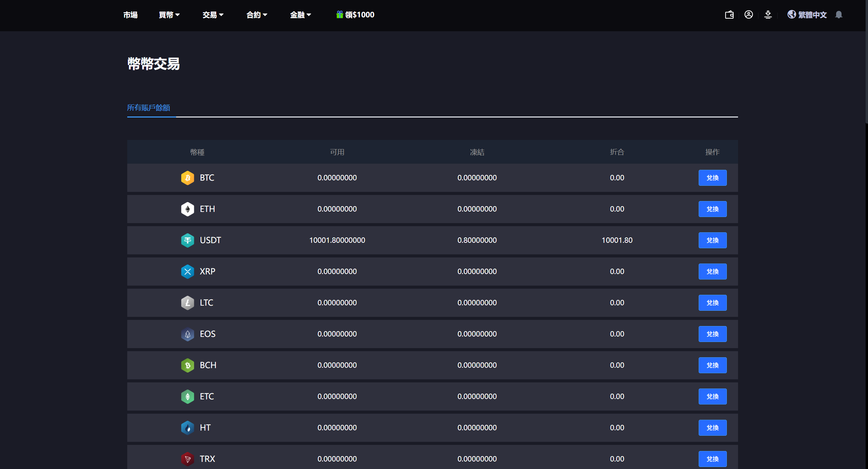Click the globe language icon

[792, 15]
